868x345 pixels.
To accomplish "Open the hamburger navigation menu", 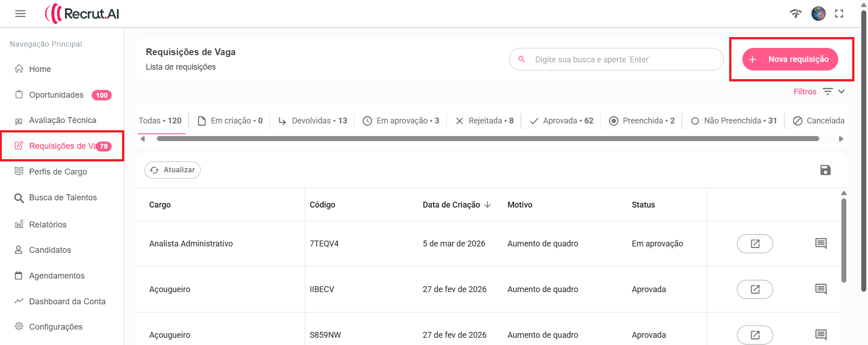I will pyautogui.click(x=20, y=14).
